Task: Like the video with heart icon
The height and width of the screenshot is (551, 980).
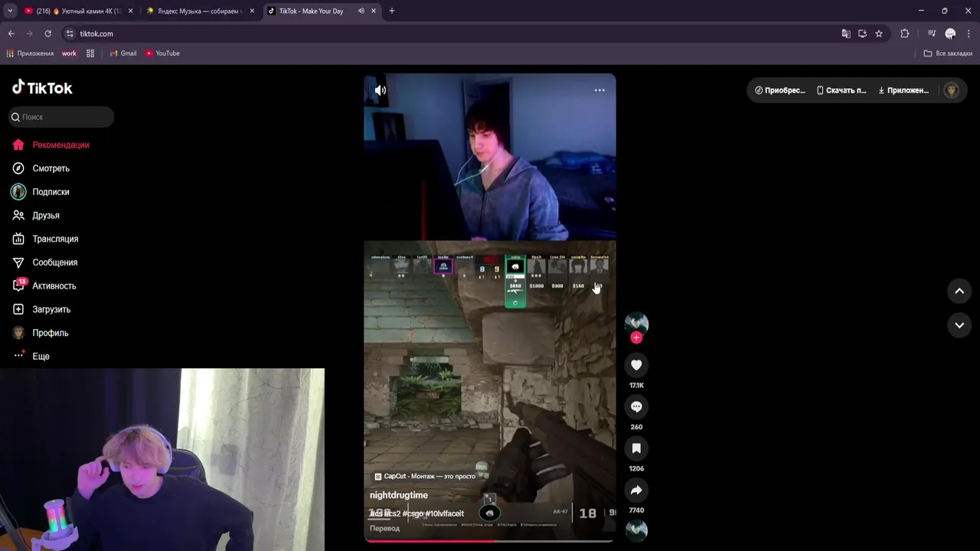Action: pos(636,365)
